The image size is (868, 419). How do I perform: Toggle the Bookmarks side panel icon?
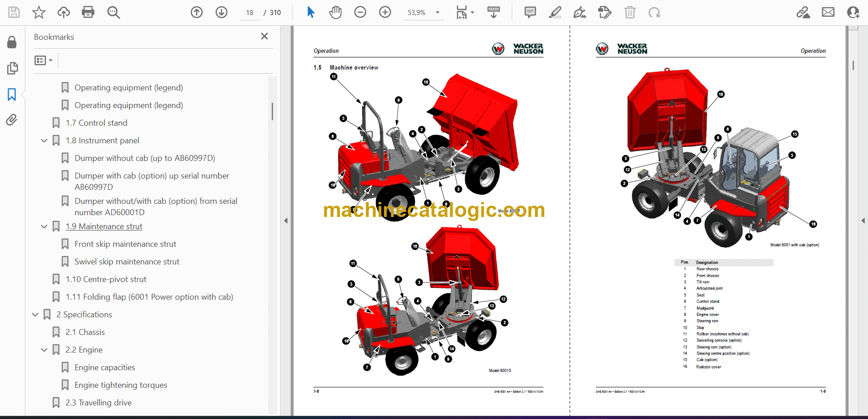(x=12, y=94)
